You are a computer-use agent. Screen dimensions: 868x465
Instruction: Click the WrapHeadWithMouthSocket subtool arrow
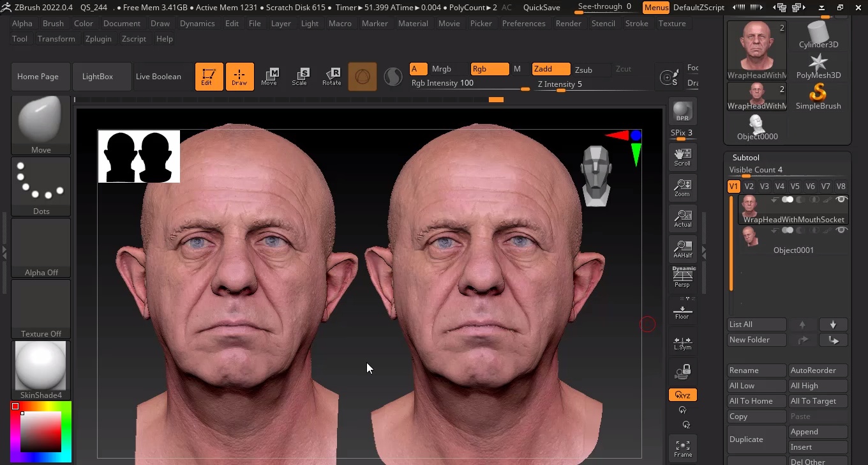coord(774,199)
